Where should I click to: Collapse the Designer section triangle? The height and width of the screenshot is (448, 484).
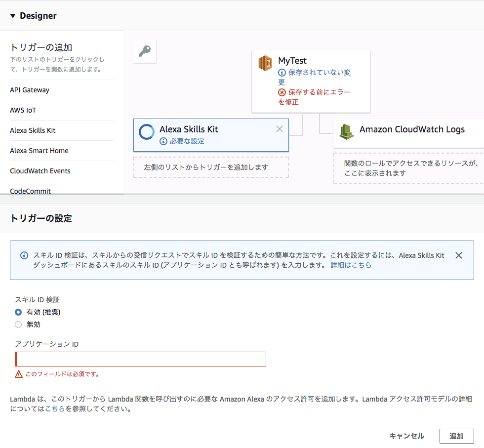click(x=13, y=16)
